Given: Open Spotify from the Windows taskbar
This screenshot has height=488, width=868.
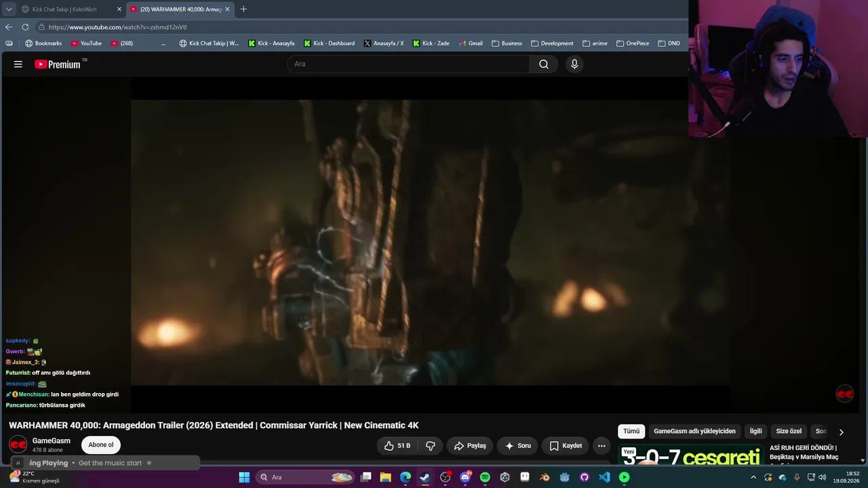Looking at the screenshot, I should click(x=485, y=477).
